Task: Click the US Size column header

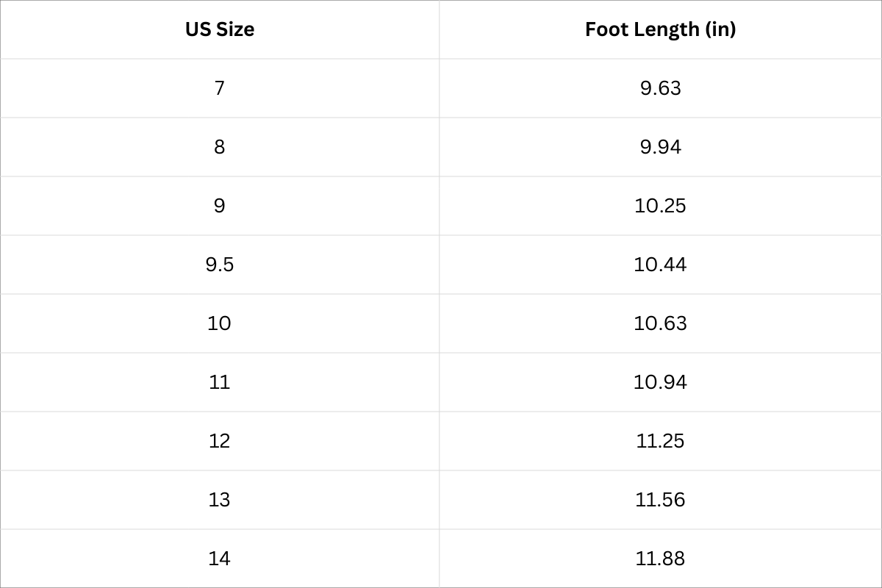Action: [x=220, y=29]
